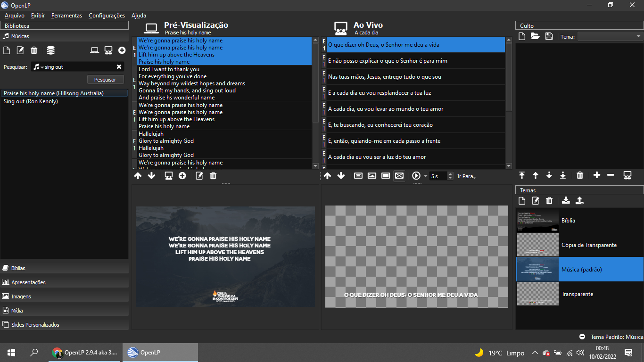Image resolution: width=644 pixels, height=362 pixels.
Task: Click the Pesquisar button
Action: tap(105, 80)
